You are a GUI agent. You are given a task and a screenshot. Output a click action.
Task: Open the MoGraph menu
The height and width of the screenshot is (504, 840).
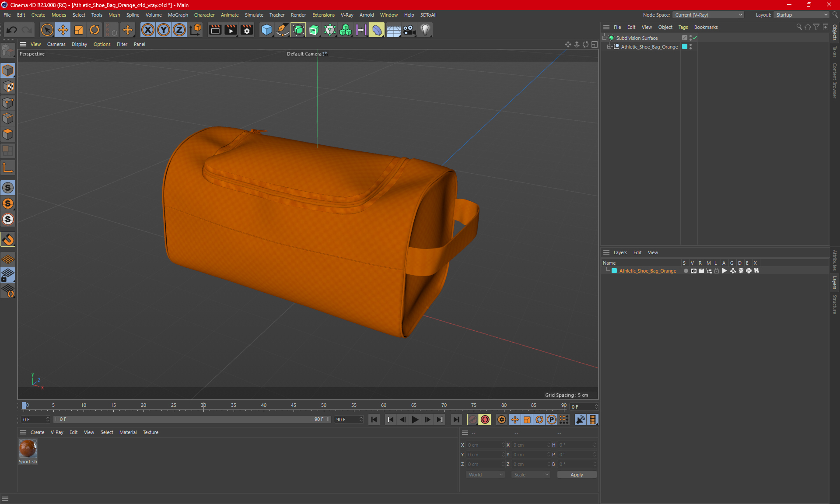178,15
